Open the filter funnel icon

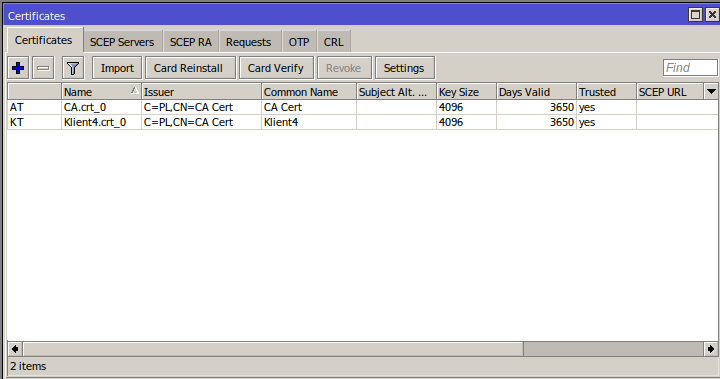pyautogui.click(x=73, y=68)
